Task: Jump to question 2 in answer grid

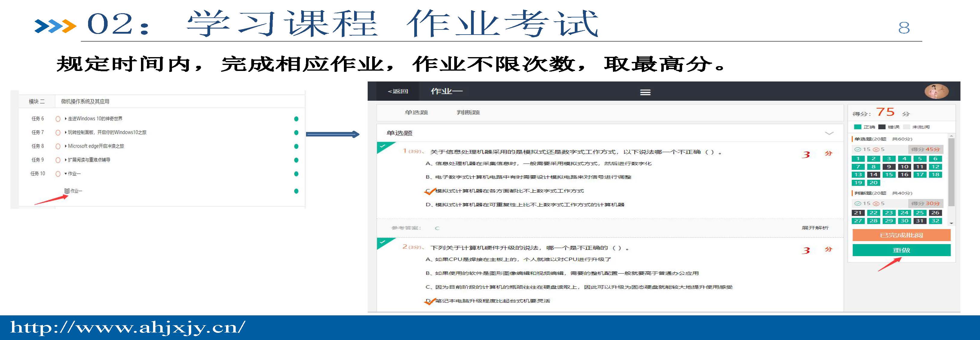Action: (x=874, y=159)
